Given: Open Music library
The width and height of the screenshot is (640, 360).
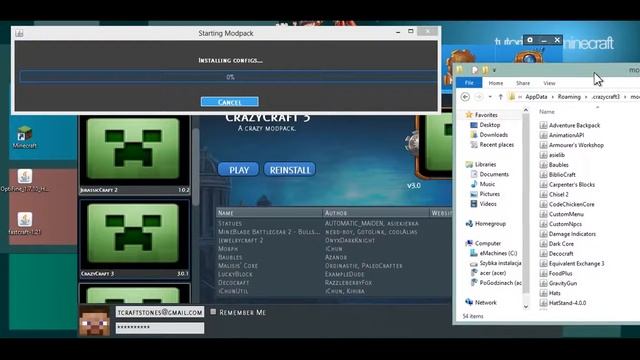Looking at the screenshot, I should point(482,184).
